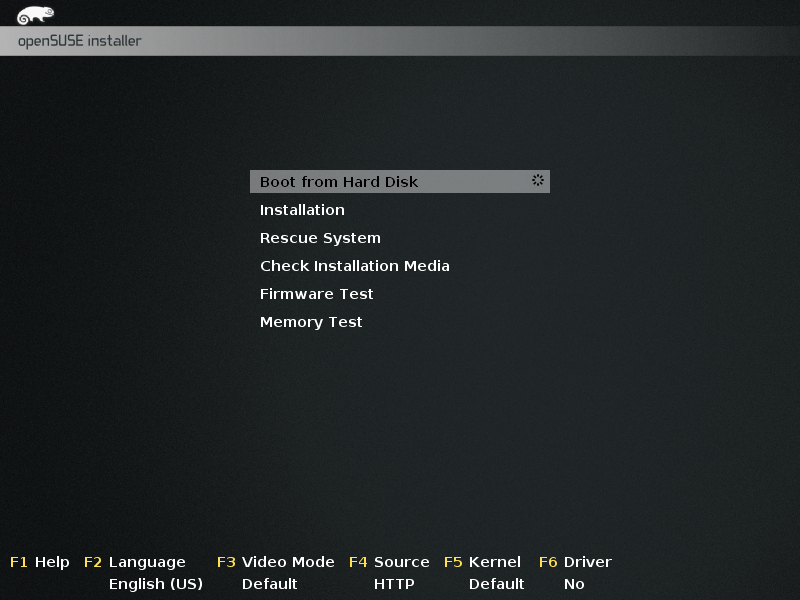Choose the Installation boot option
The width and height of the screenshot is (800, 600).
(x=302, y=210)
